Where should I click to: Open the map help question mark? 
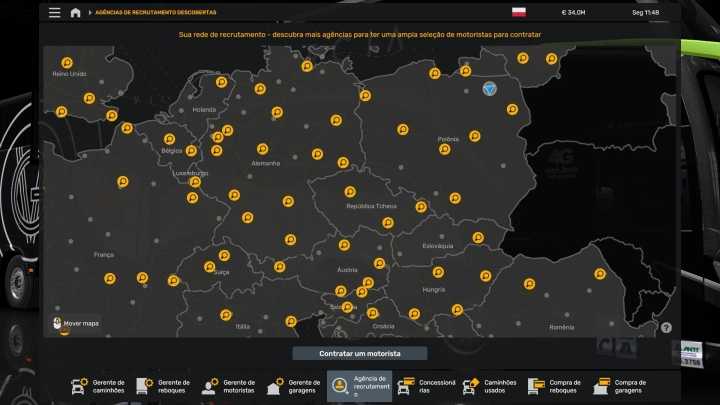(666, 327)
